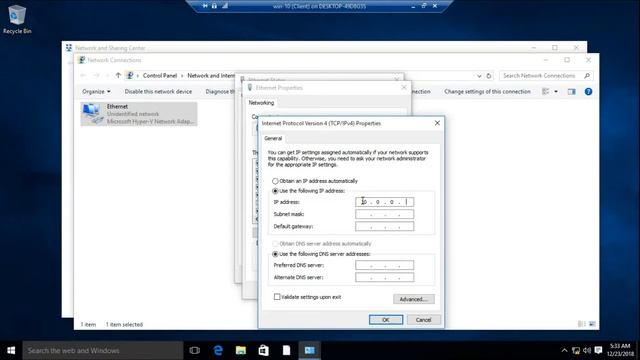The height and width of the screenshot is (360, 640).
Task: Open the blue Help icon
Action: pos(588,91)
